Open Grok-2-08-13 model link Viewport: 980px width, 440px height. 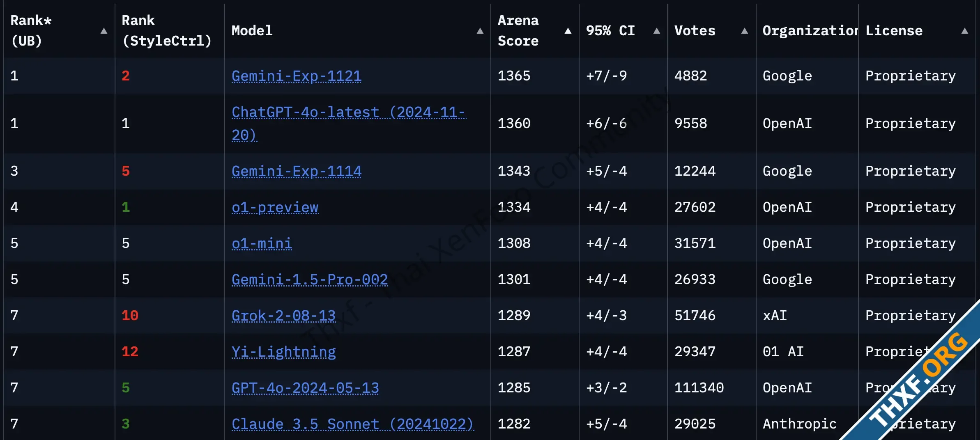[283, 316]
